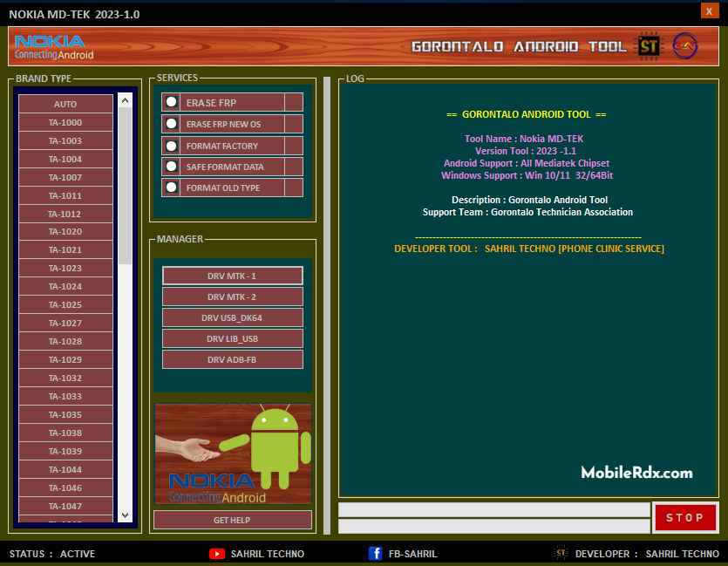Screen dimensions: 728x566
Task: Install the DRV ADB-FB driver
Action: point(232,359)
